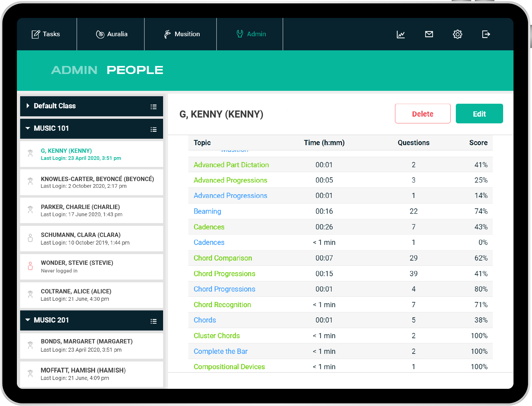The height and width of the screenshot is (406, 532).
Task: Open the Tasks tab
Action: click(x=46, y=34)
